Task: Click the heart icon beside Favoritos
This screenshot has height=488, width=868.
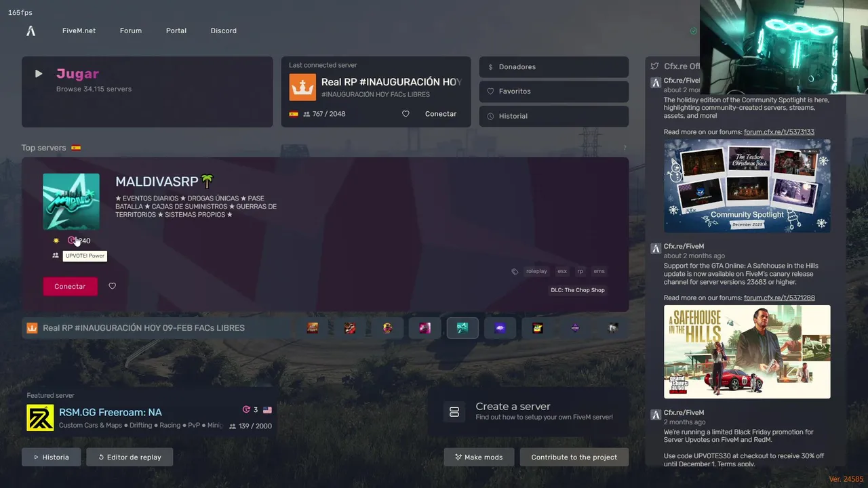Action: [x=490, y=91]
